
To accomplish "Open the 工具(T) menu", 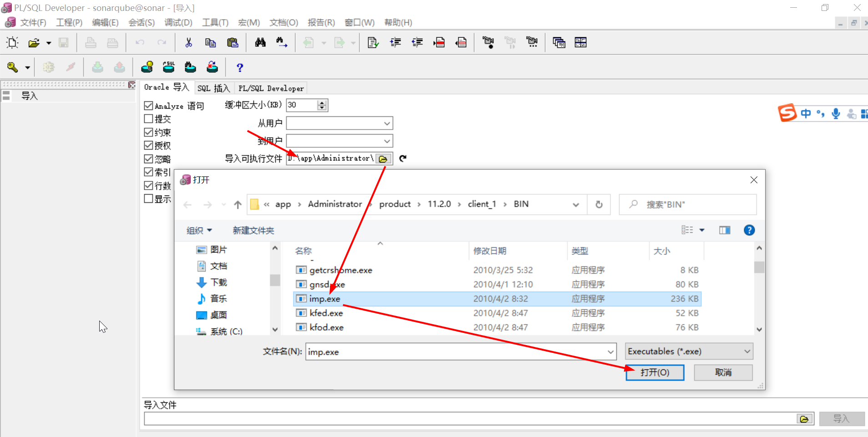I will point(215,23).
